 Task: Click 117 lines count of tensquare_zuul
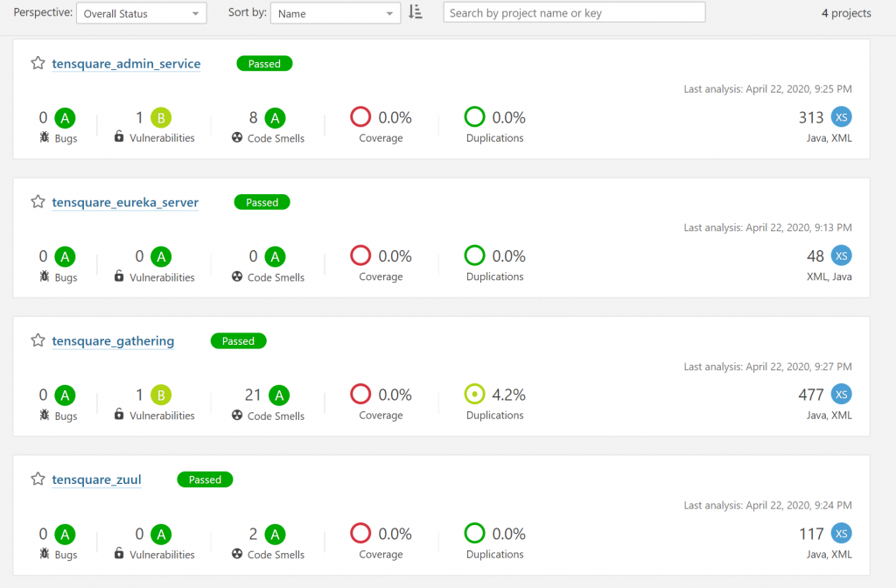(811, 534)
